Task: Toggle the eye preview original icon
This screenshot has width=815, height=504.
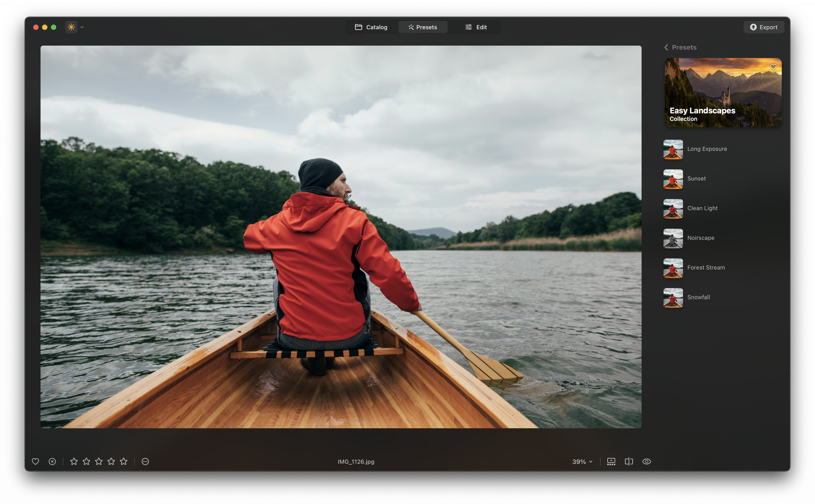Action: click(x=647, y=462)
